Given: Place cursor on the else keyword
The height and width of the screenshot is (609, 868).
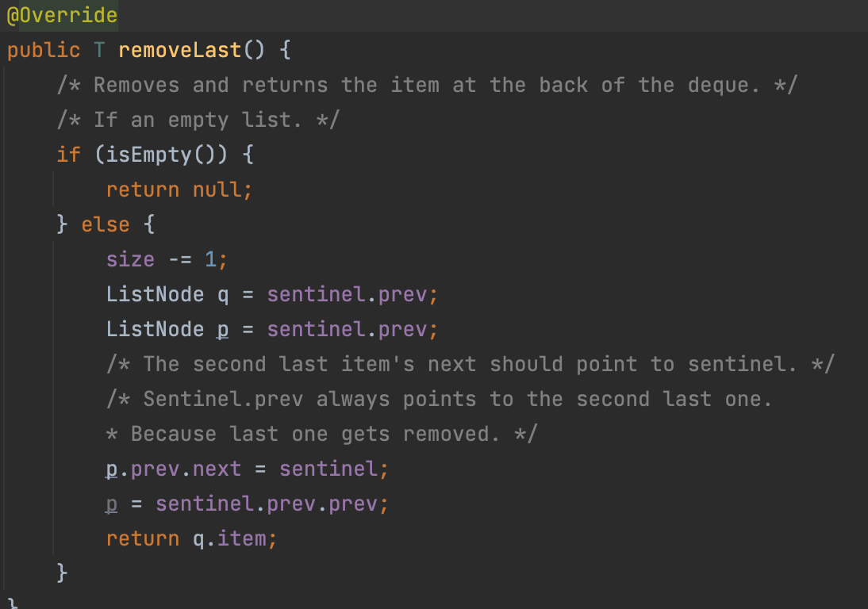Looking at the screenshot, I should pos(105,224).
